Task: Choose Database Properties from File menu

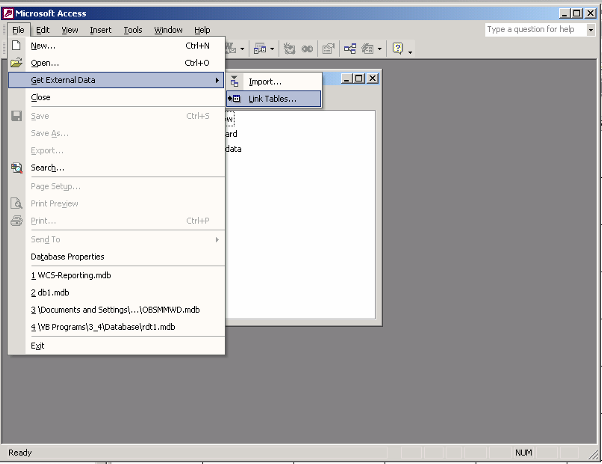Action: coord(116,257)
